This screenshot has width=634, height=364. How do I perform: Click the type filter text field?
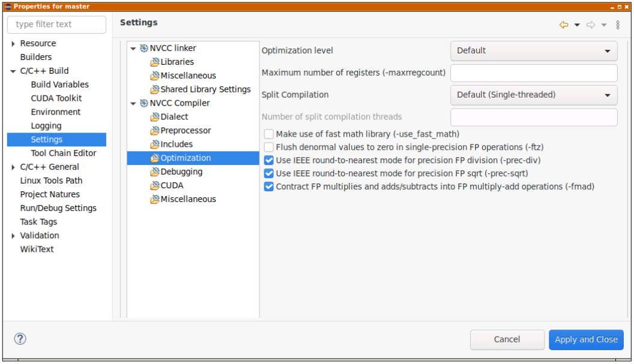coord(56,25)
